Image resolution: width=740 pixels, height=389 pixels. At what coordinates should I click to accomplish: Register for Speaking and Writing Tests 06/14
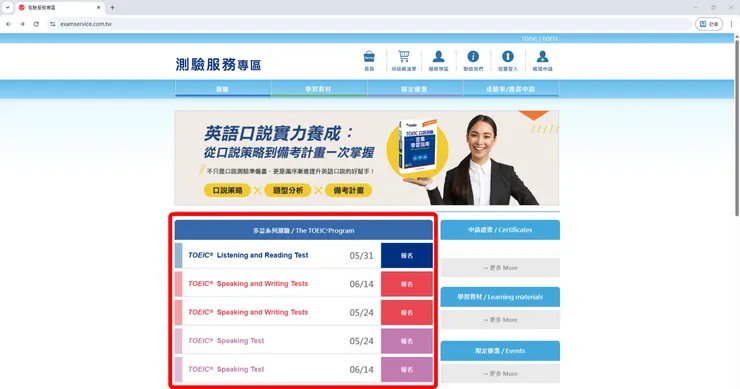tap(407, 284)
